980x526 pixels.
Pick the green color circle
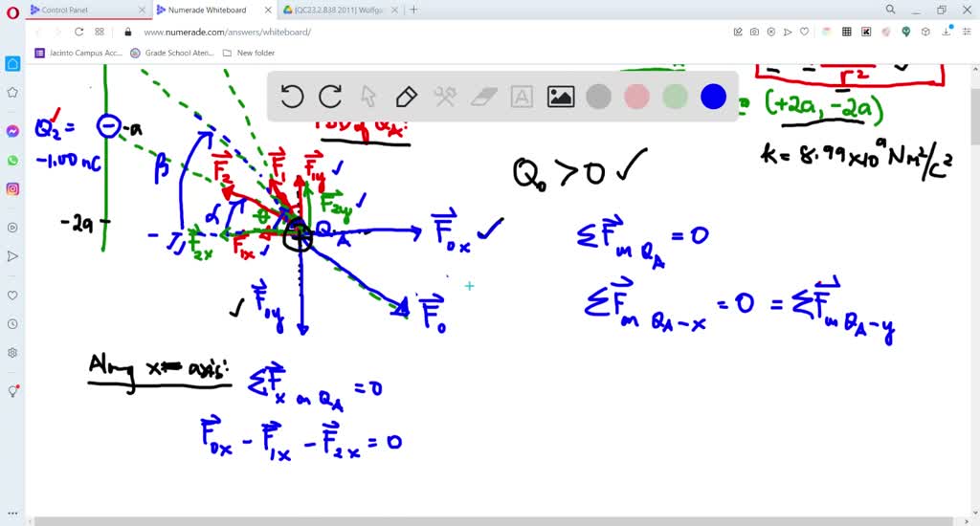675,97
